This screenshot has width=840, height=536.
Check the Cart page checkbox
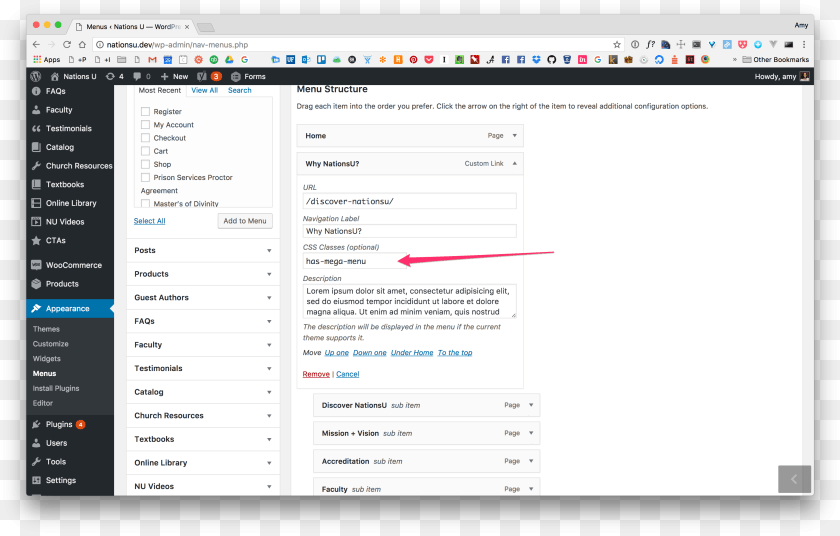click(145, 151)
